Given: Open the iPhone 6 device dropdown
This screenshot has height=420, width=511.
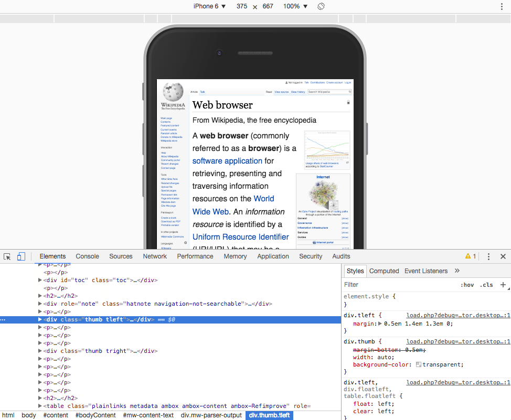Looking at the screenshot, I should (209, 6).
